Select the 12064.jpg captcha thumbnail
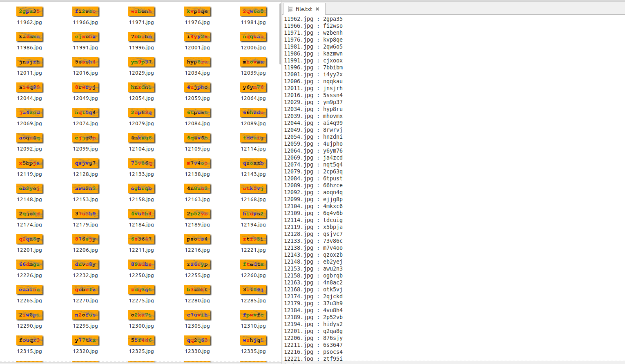 click(x=253, y=88)
